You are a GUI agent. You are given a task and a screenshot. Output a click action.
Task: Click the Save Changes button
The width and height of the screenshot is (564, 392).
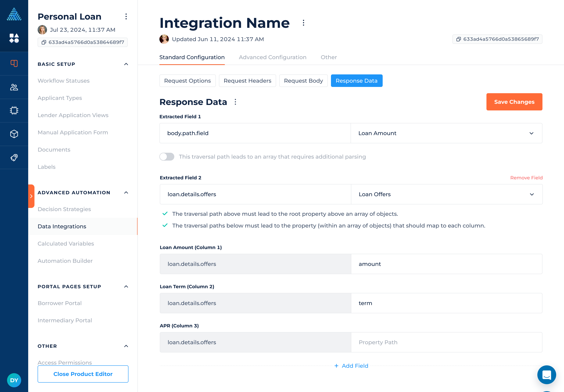(x=514, y=102)
